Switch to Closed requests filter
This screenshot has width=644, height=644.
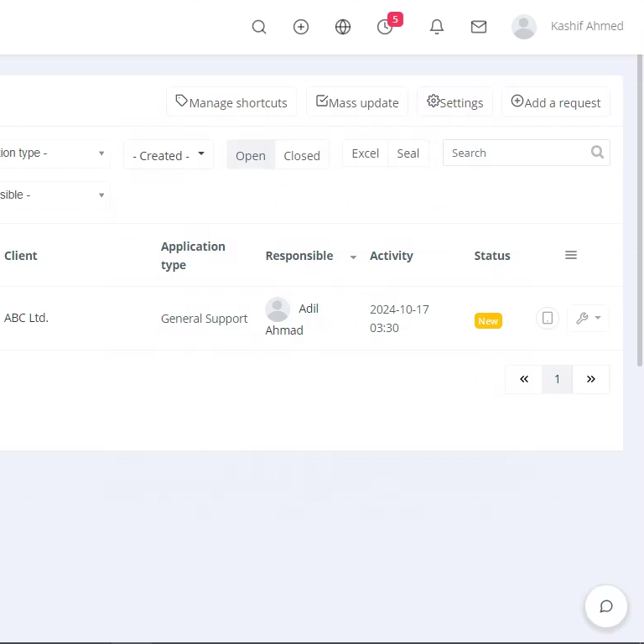coord(302,155)
